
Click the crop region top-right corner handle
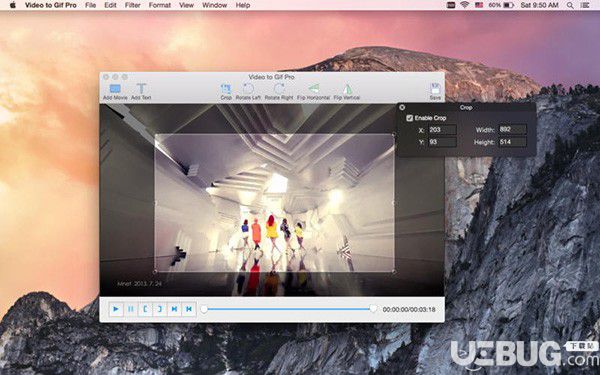[394, 135]
